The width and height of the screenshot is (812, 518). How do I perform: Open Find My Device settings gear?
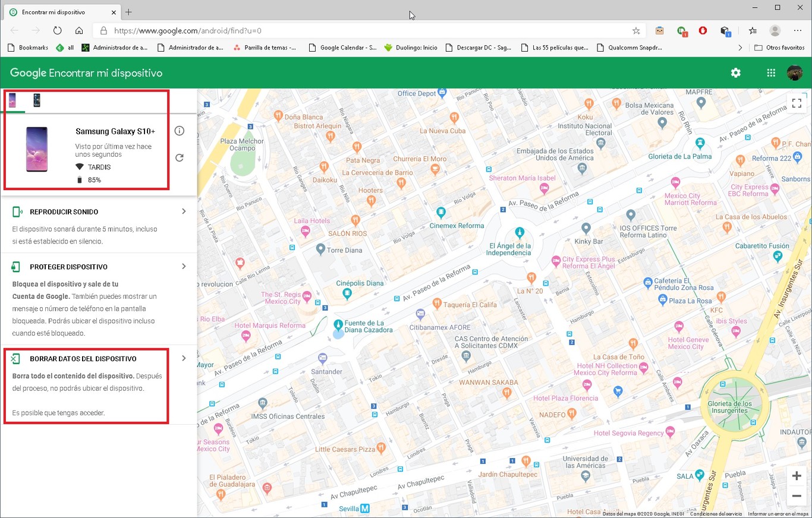coord(736,73)
